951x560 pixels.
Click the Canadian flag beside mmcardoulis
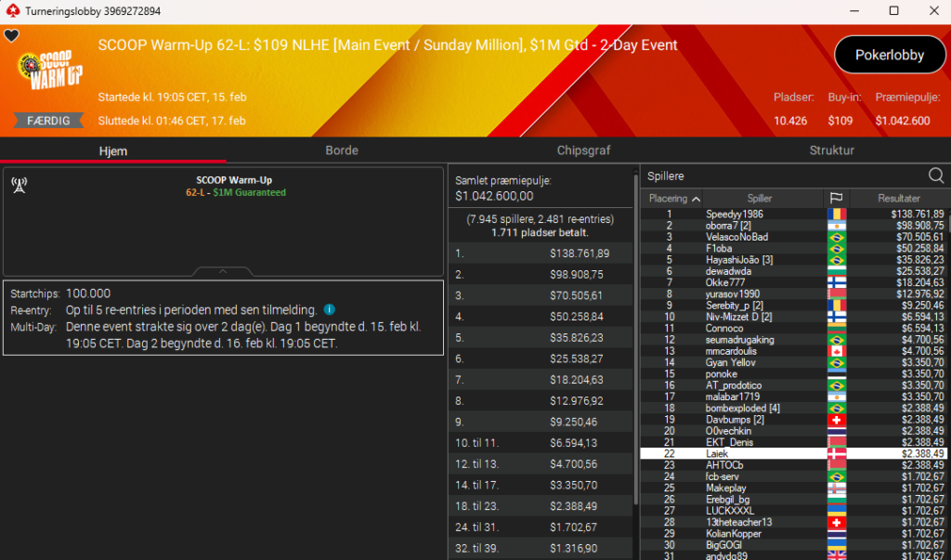coord(836,351)
